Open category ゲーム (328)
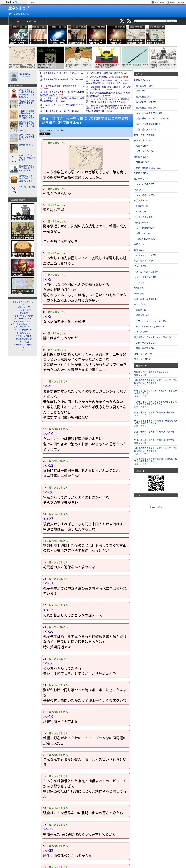Screen dimensions: 186x868 point(140,304)
